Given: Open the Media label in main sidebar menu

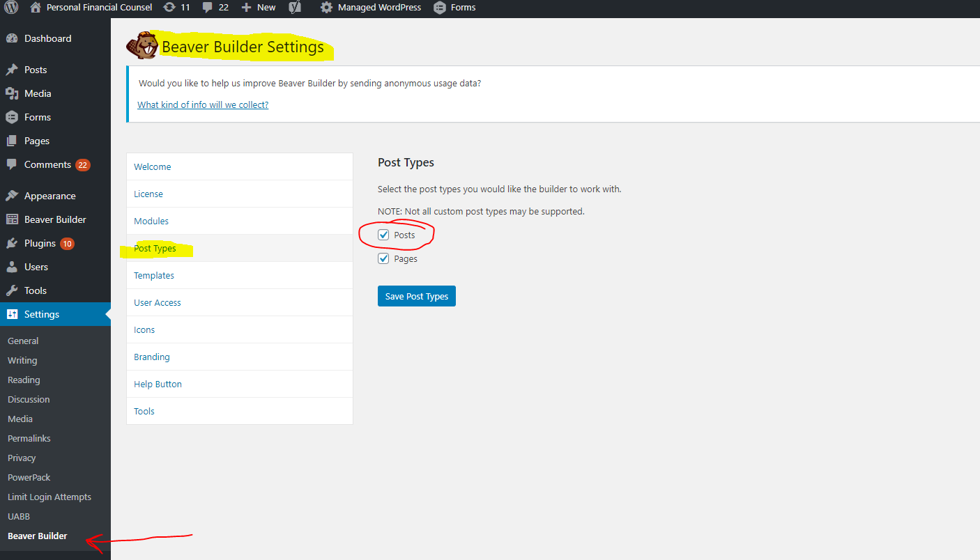Looking at the screenshot, I should tap(38, 93).
